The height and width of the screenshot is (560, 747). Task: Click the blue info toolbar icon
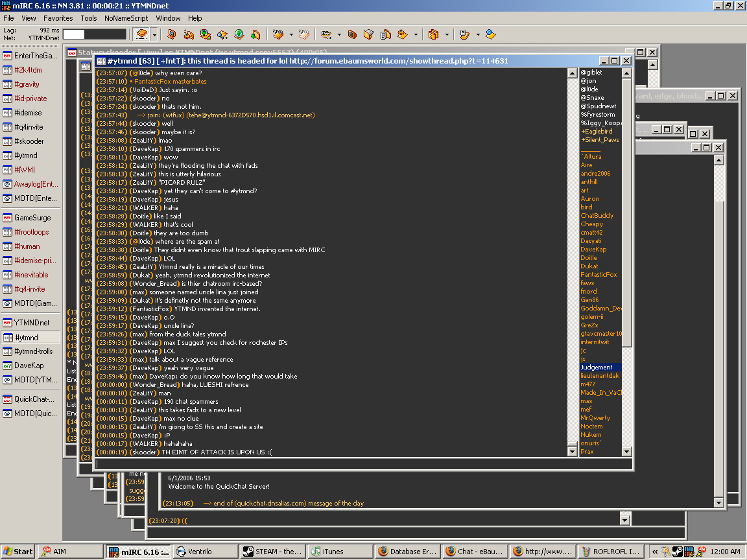point(490,34)
